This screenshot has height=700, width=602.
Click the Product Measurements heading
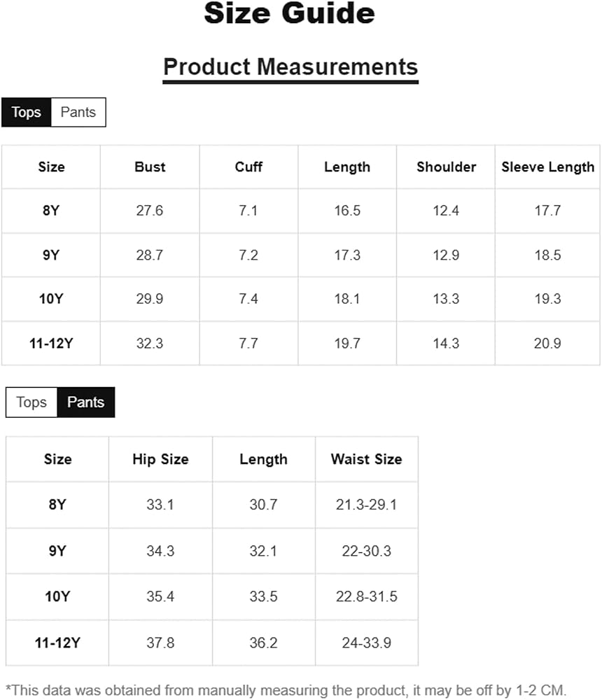coord(290,67)
